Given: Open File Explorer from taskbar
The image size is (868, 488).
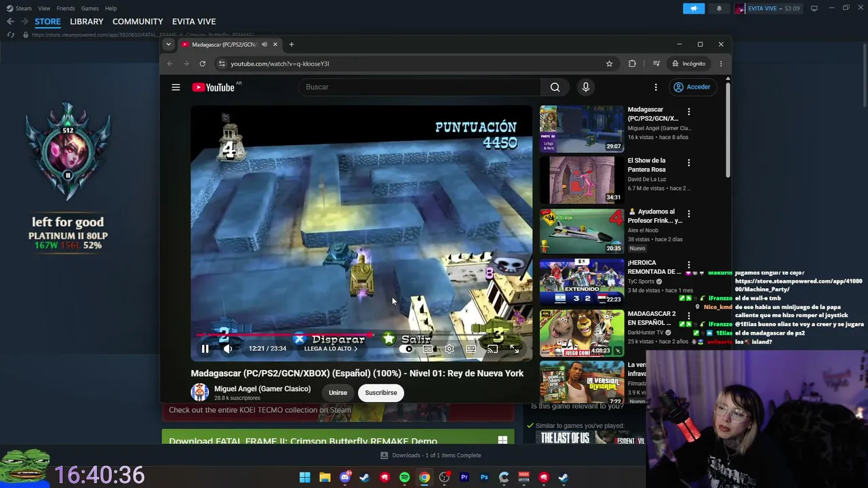Looking at the screenshot, I should (325, 477).
